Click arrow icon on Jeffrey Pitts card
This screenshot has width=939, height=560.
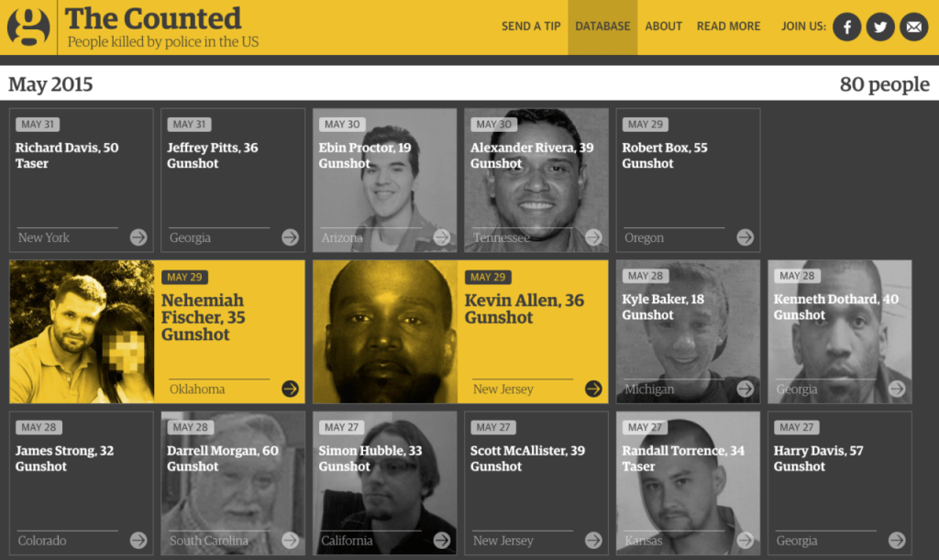(x=290, y=237)
